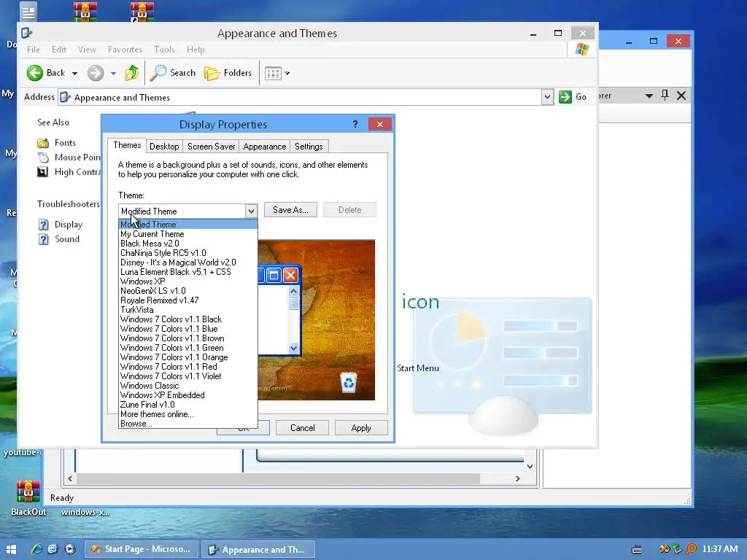
Task: Choose My Current Theme from list
Action: (187, 234)
